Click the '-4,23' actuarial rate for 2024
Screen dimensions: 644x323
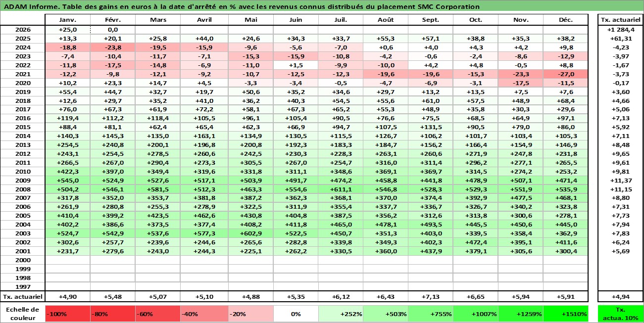coord(621,47)
